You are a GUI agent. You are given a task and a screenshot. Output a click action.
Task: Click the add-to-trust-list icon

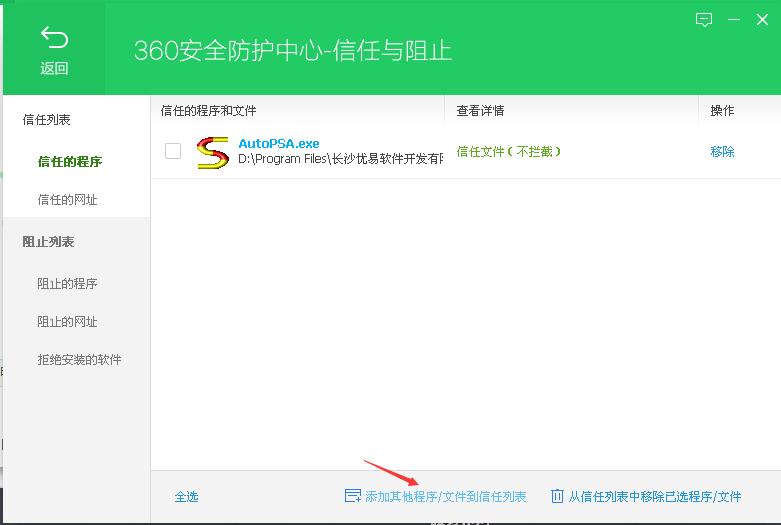pos(352,496)
